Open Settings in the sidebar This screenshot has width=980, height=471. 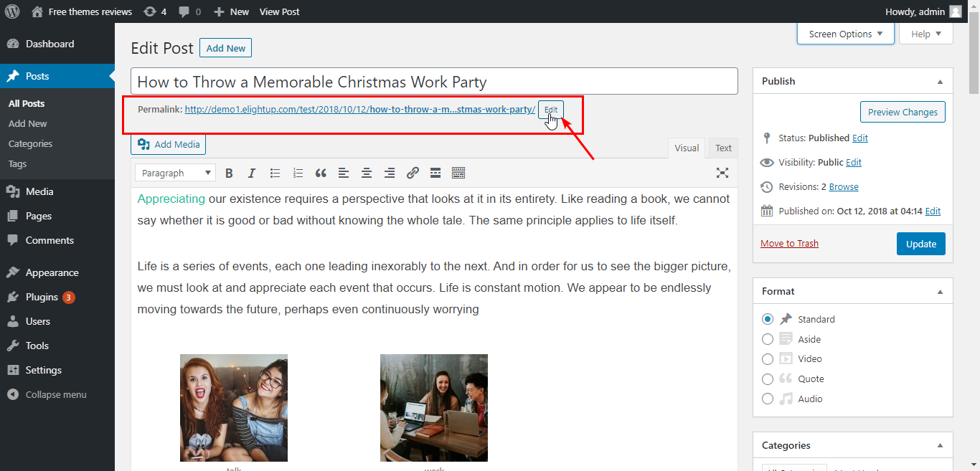click(57, 370)
